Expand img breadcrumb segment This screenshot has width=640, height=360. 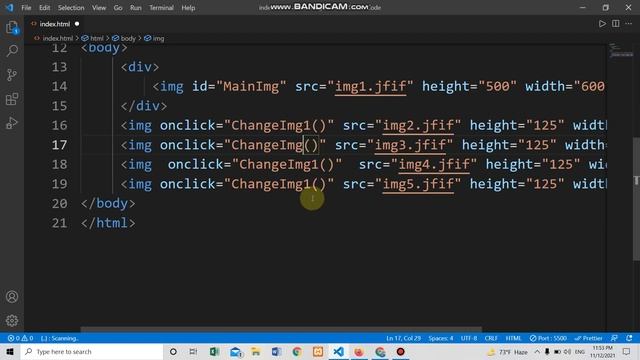tap(158, 38)
